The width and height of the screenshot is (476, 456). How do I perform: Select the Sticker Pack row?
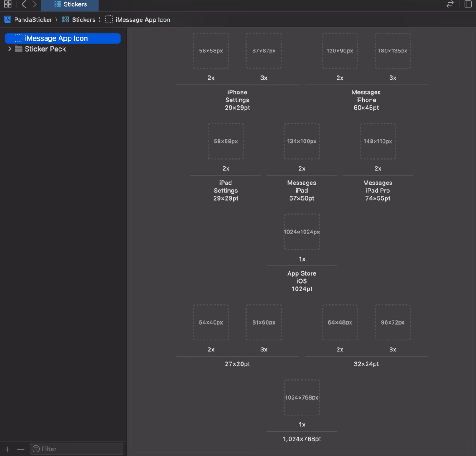pyautogui.click(x=63, y=49)
